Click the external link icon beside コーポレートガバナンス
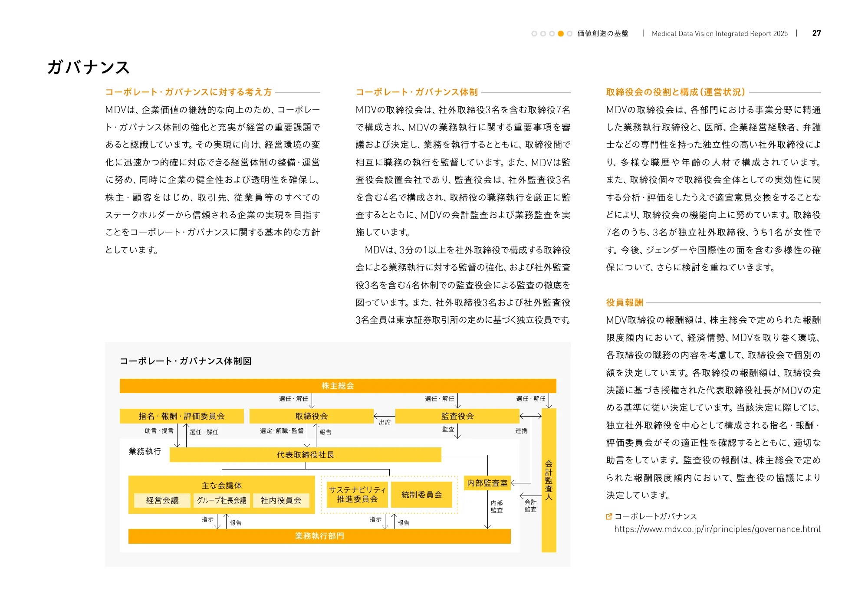This screenshot has height=614, width=868. [609, 516]
